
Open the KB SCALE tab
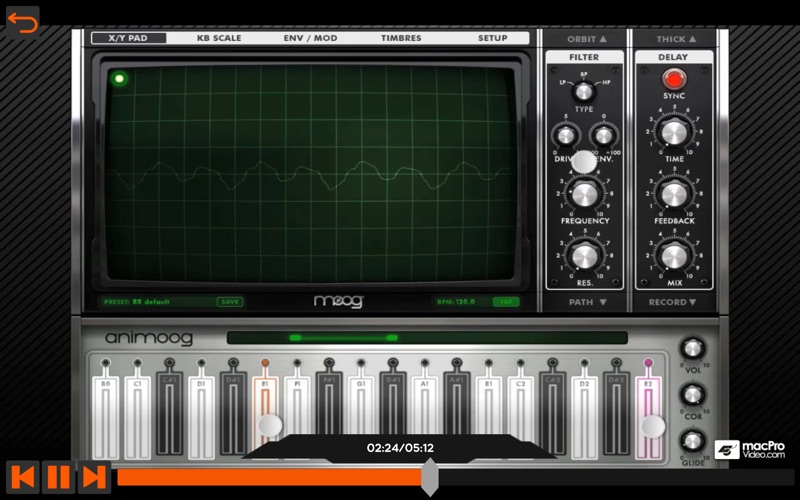(x=219, y=38)
